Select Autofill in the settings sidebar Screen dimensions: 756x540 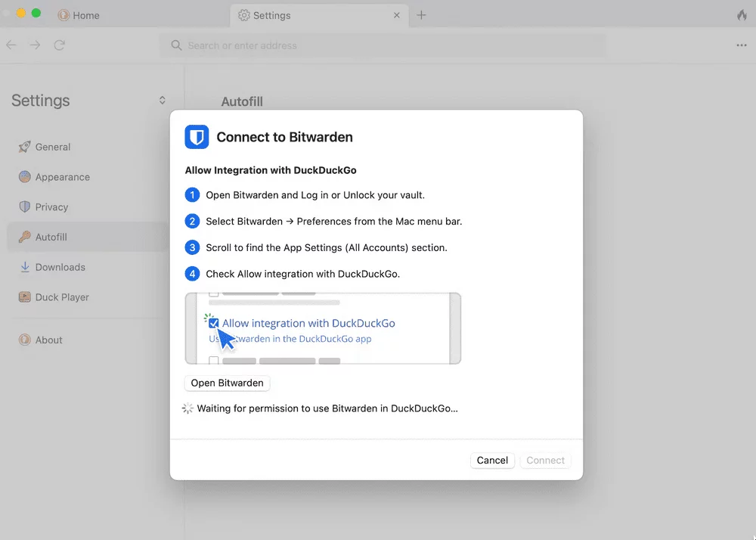click(x=87, y=237)
